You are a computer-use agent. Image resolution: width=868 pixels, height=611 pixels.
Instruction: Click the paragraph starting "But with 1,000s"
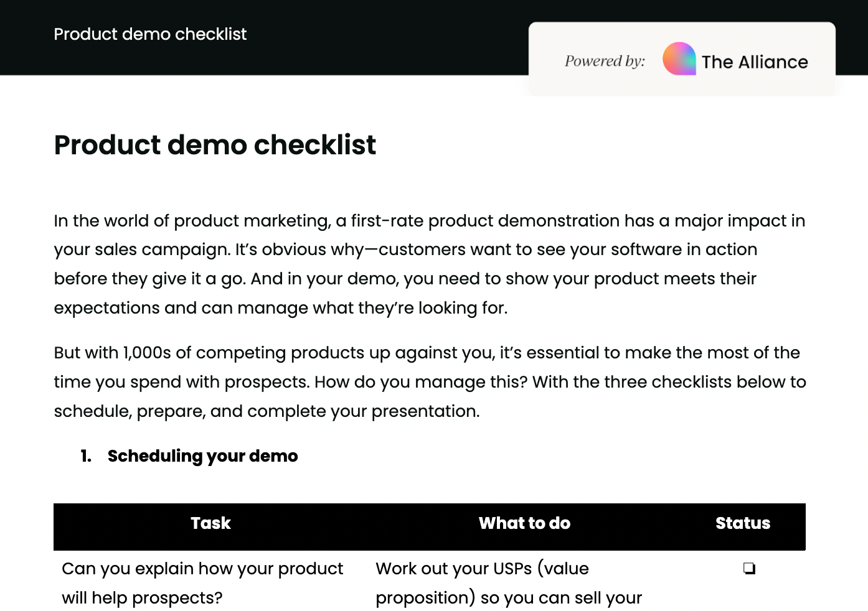pos(429,381)
